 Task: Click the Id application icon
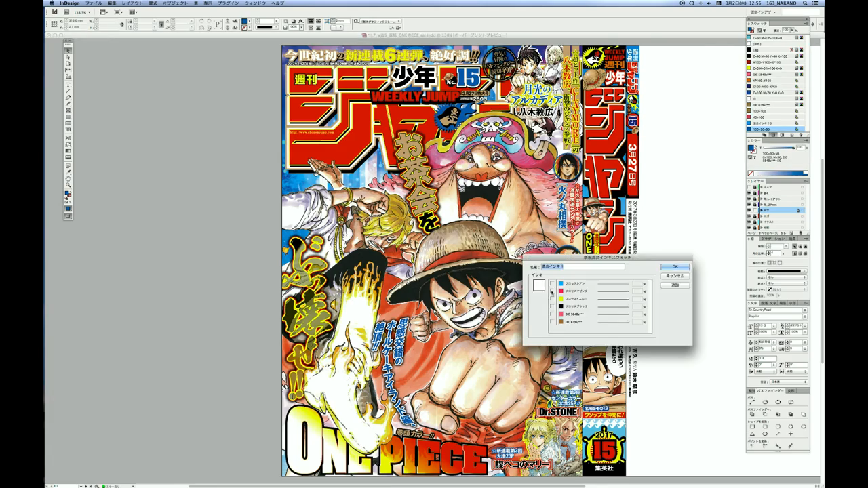coord(54,12)
